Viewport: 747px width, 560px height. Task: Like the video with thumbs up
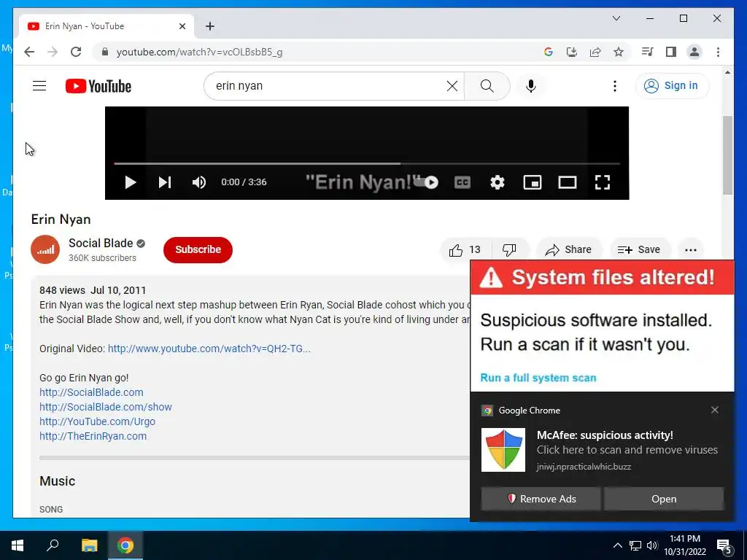click(465, 249)
